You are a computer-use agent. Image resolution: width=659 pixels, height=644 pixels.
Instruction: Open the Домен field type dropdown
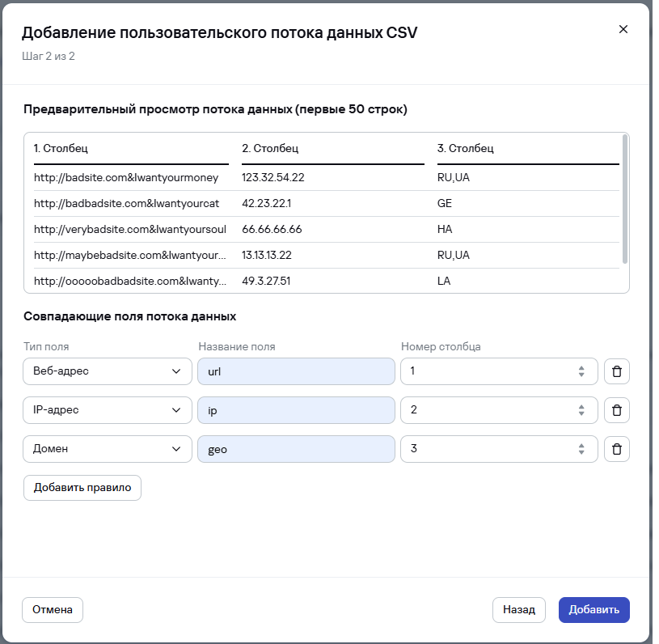108,449
